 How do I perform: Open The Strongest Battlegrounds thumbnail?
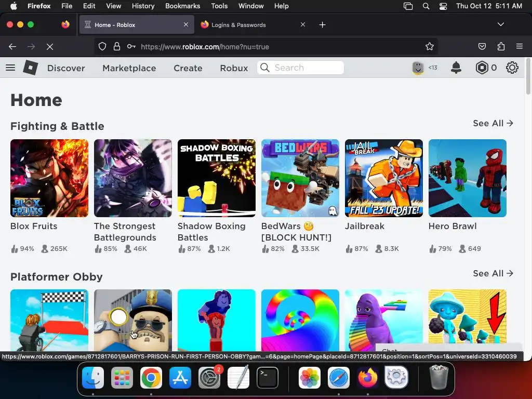point(132,178)
